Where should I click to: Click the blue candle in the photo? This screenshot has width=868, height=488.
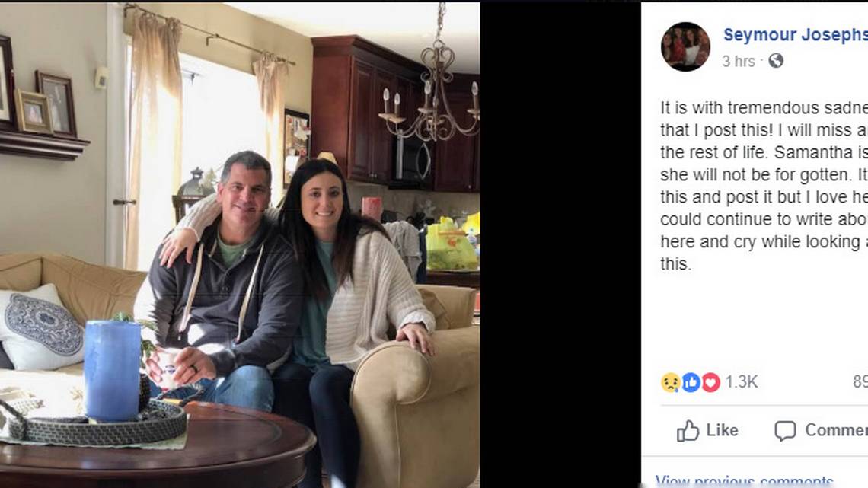pyautogui.click(x=113, y=370)
